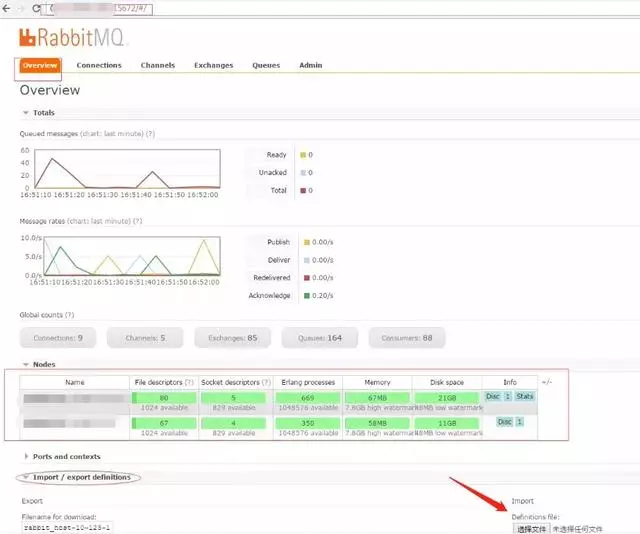Viewport: 640px width, 534px height.
Task: Click the Connections: 9 count button
Action: click(x=58, y=338)
